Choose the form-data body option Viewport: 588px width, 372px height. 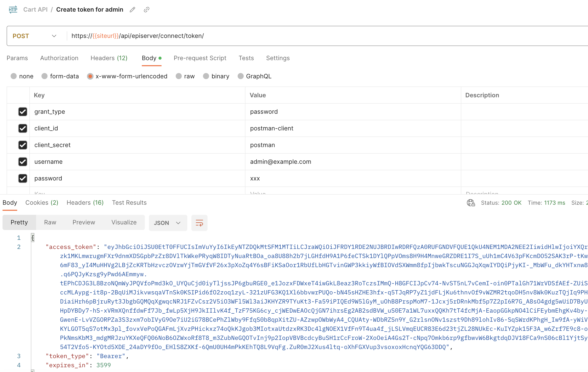[45, 76]
